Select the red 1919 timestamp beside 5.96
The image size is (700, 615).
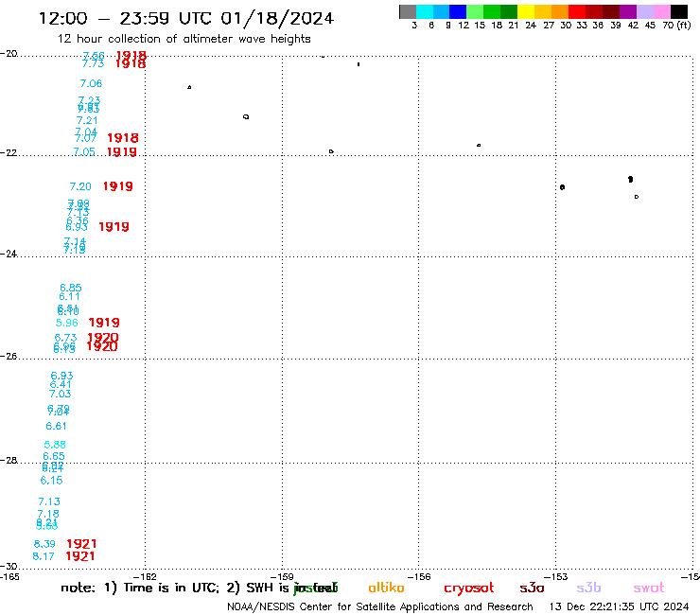104,323
